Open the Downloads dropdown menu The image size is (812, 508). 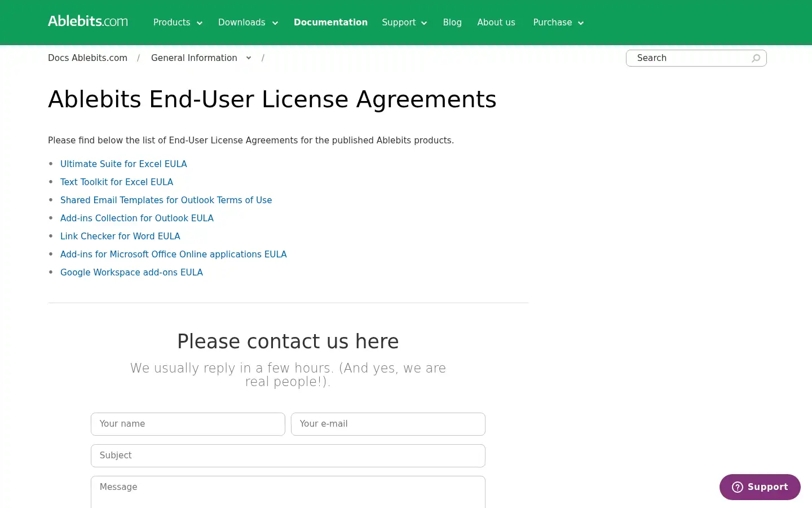[248, 23]
